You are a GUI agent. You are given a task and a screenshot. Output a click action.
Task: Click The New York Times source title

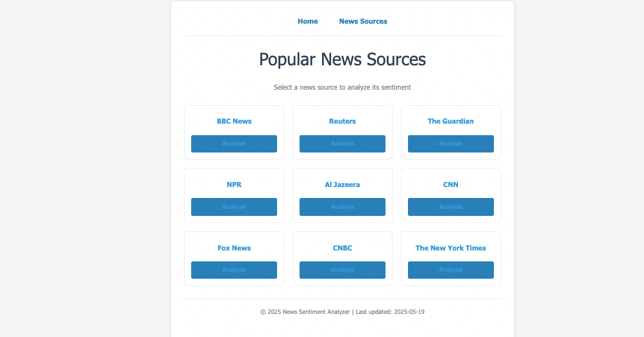tap(450, 248)
